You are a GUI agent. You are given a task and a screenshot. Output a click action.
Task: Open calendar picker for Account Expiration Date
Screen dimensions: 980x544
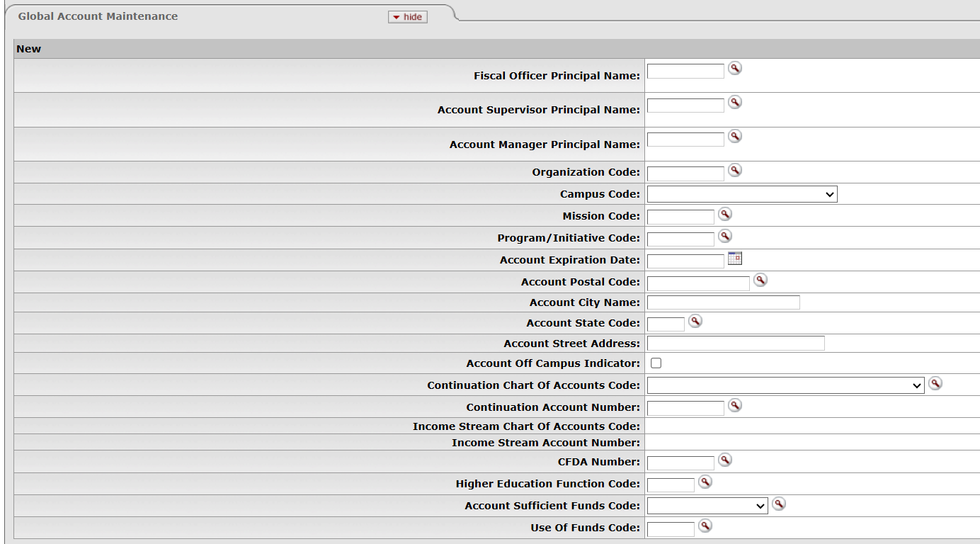(x=735, y=258)
